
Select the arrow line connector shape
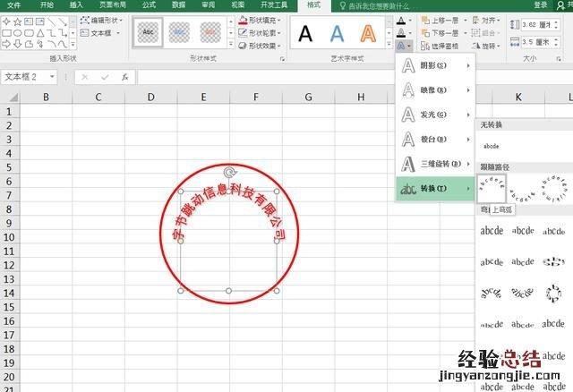[63, 21]
